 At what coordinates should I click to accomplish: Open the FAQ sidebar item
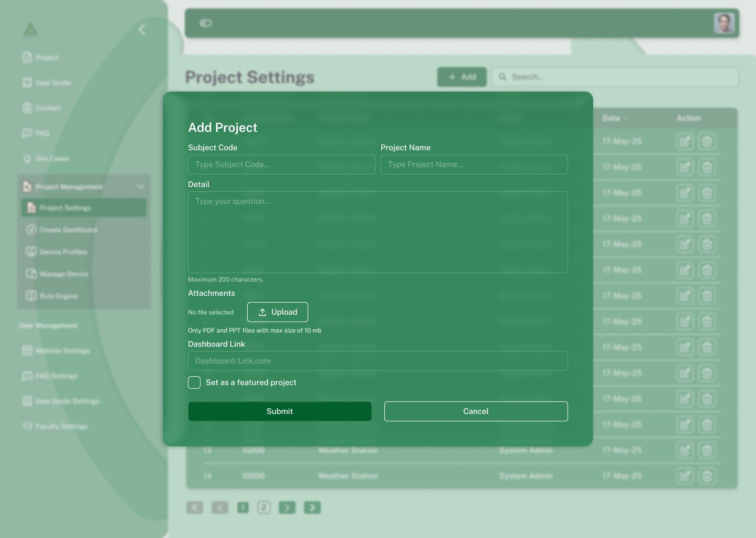(36, 133)
